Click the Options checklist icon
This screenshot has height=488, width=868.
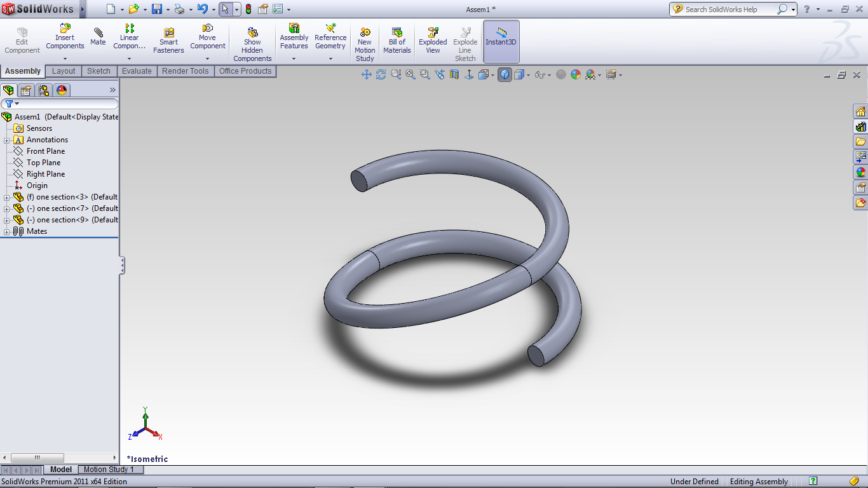point(277,9)
